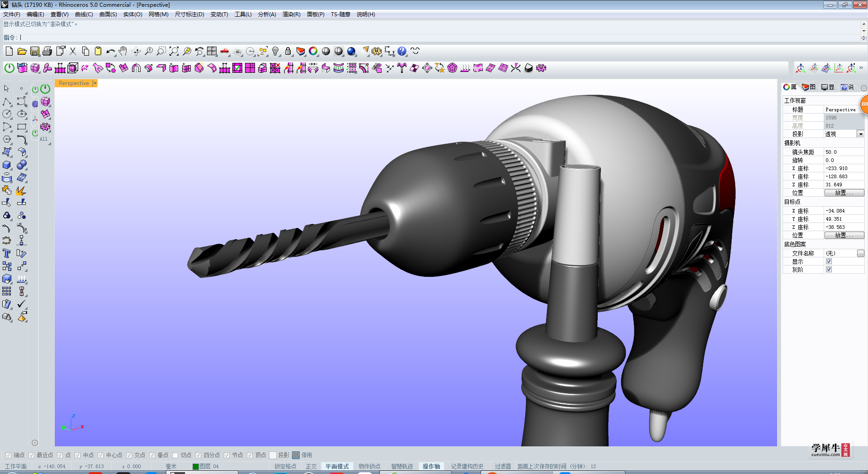Open the color wheel object properties icon
The height and width of the screenshot is (474, 868).
point(313,51)
